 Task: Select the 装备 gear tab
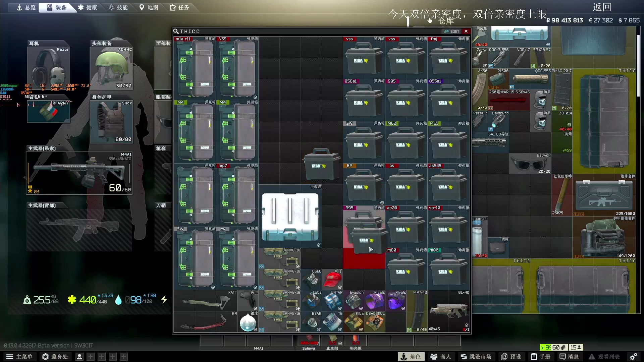coord(57,7)
